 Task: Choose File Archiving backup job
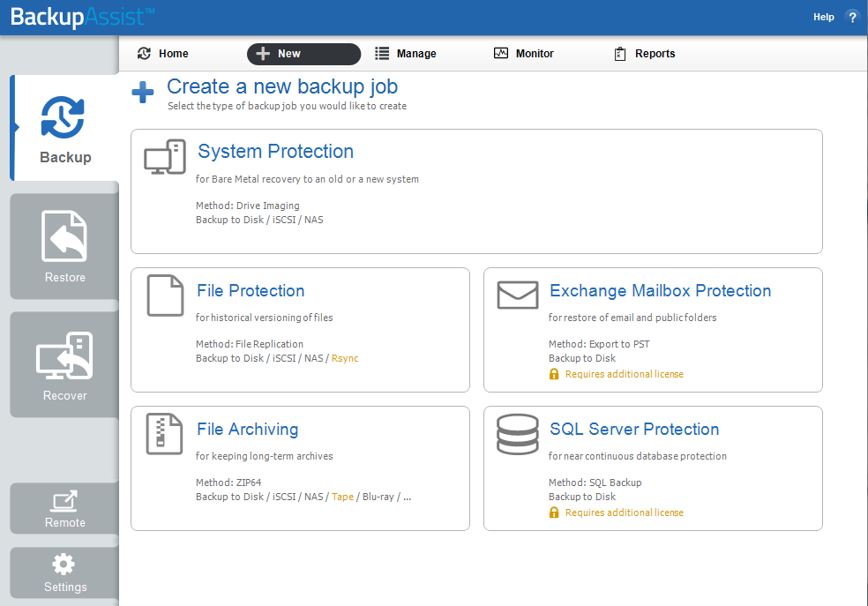(300, 468)
